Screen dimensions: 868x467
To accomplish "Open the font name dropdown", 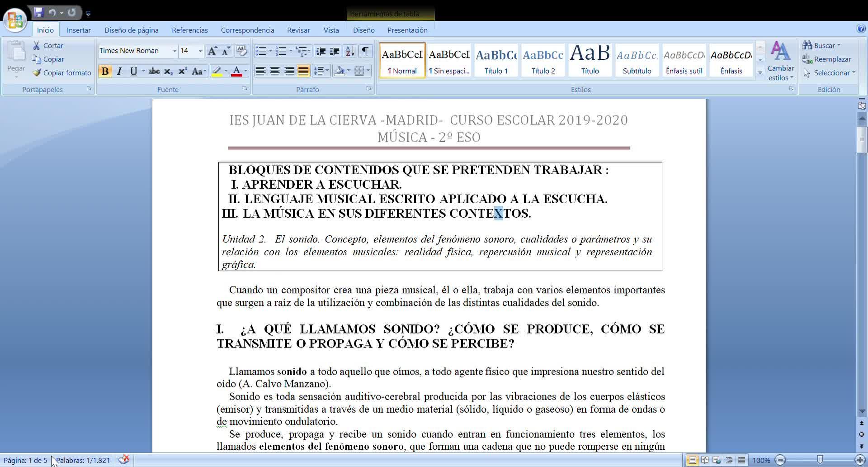I will 175,51.
